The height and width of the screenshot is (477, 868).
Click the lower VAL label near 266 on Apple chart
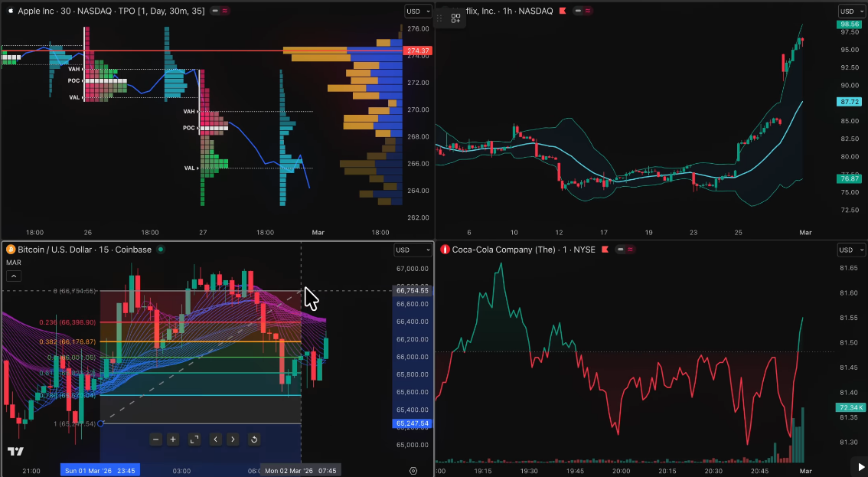189,168
